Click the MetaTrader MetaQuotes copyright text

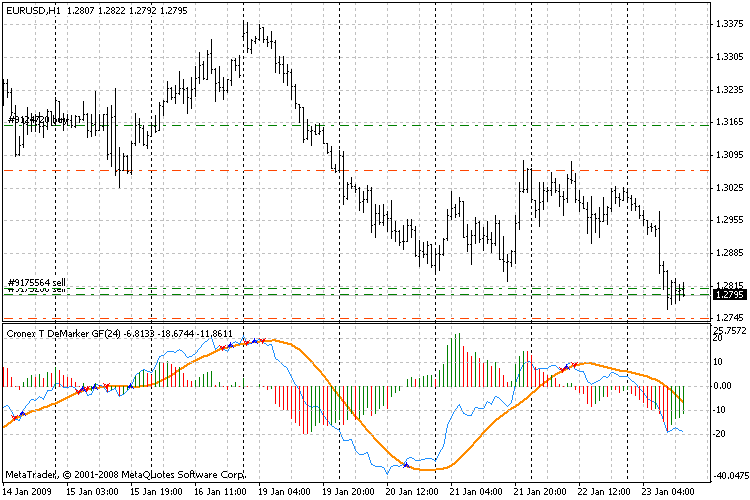pyautogui.click(x=125, y=474)
